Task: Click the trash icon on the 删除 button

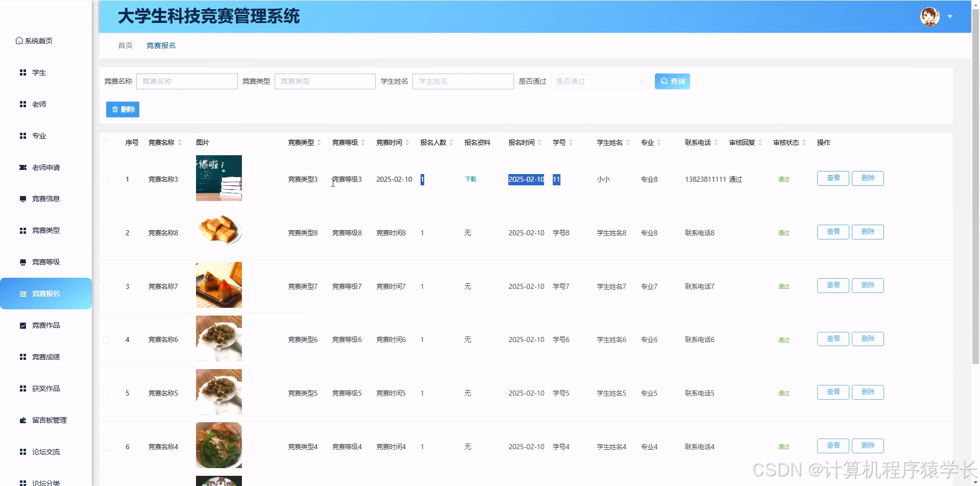Action: tap(115, 109)
